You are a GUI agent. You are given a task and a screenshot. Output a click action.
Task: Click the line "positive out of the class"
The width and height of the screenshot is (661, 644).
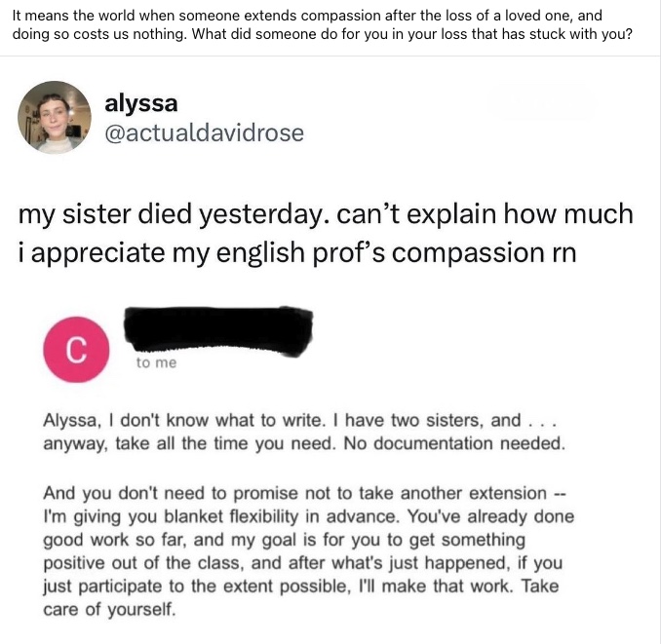[303, 563]
